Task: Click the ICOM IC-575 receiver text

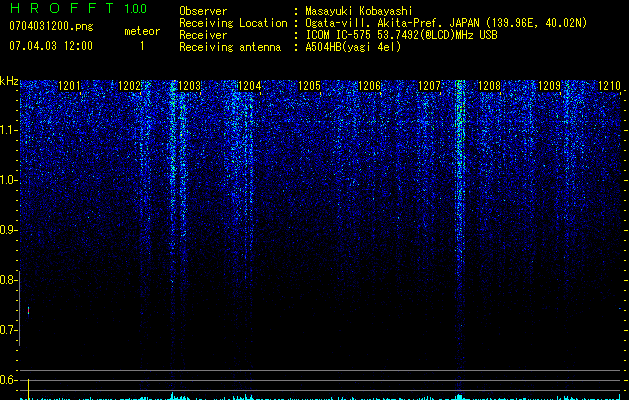Action: coord(401,35)
